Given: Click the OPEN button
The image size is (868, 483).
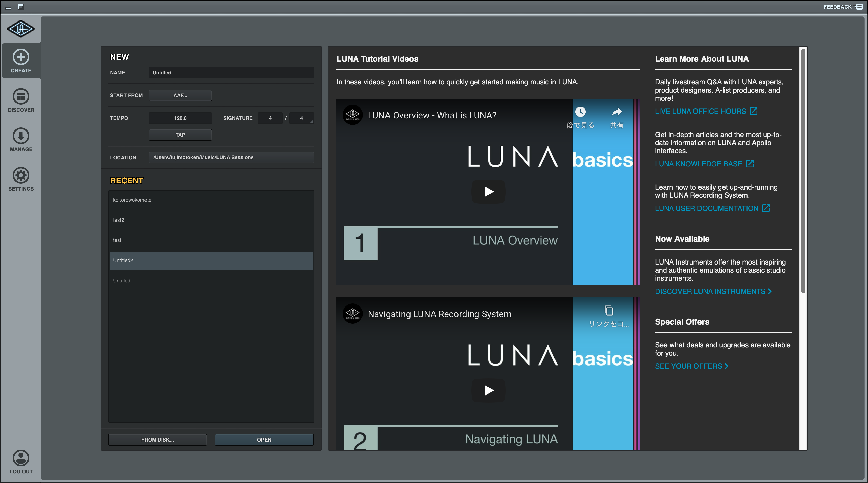Looking at the screenshot, I should pos(264,440).
